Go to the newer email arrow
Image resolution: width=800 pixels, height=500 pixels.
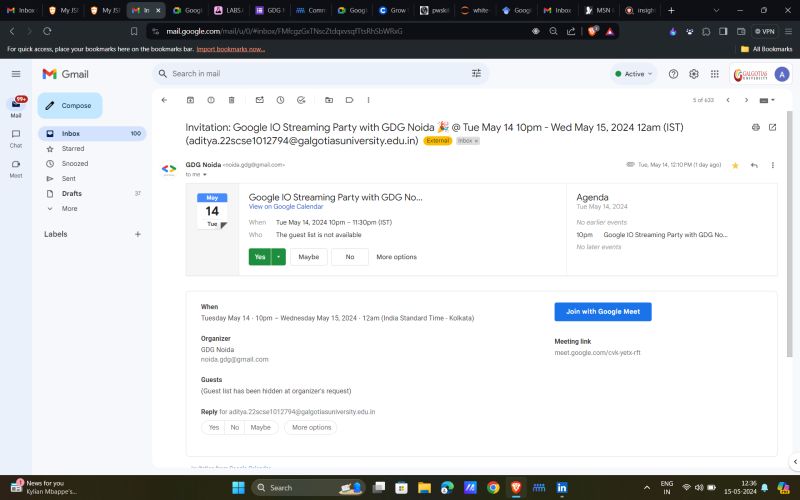(728, 100)
